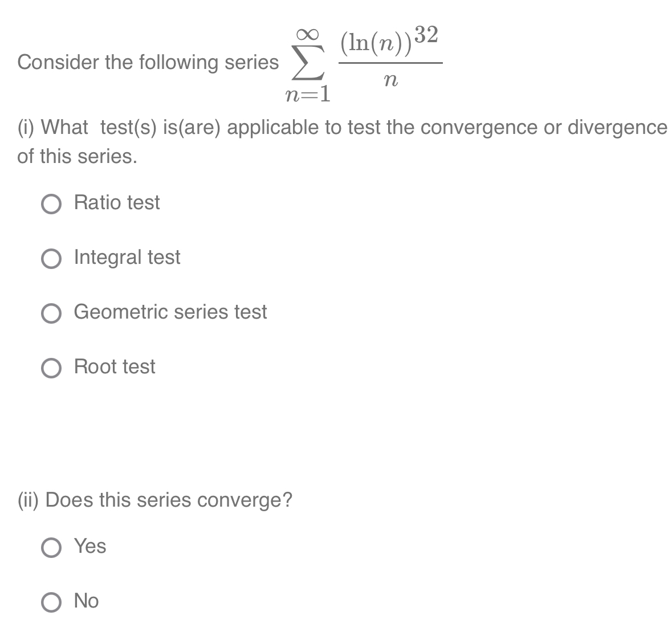This screenshot has width=672, height=644.
Task: Choose No for series convergence
Action: tap(52, 602)
